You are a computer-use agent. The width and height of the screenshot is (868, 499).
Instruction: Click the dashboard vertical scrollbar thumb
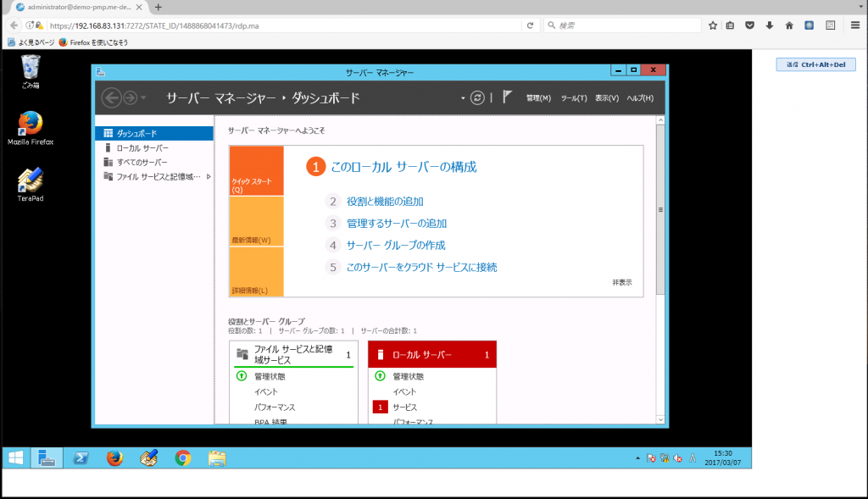pyautogui.click(x=660, y=209)
